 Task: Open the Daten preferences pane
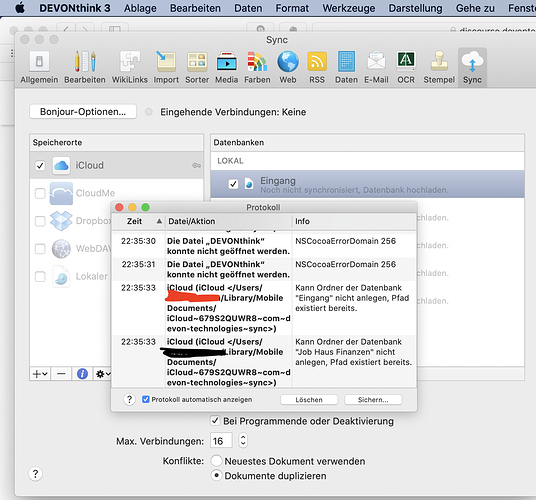pyautogui.click(x=346, y=68)
